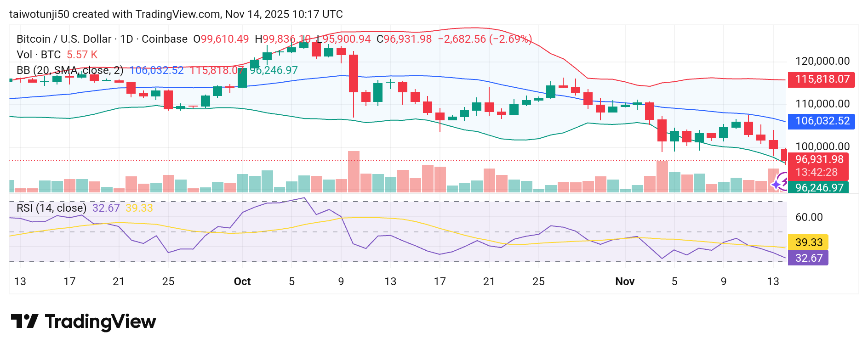Click the volume value 5.57 K
The height and width of the screenshot is (349, 868).
82,55
